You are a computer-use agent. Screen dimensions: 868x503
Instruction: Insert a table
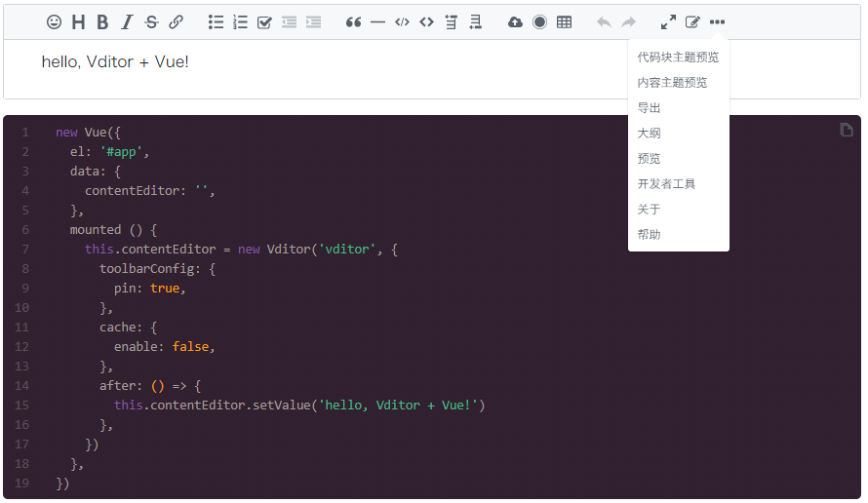[x=564, y=22]
